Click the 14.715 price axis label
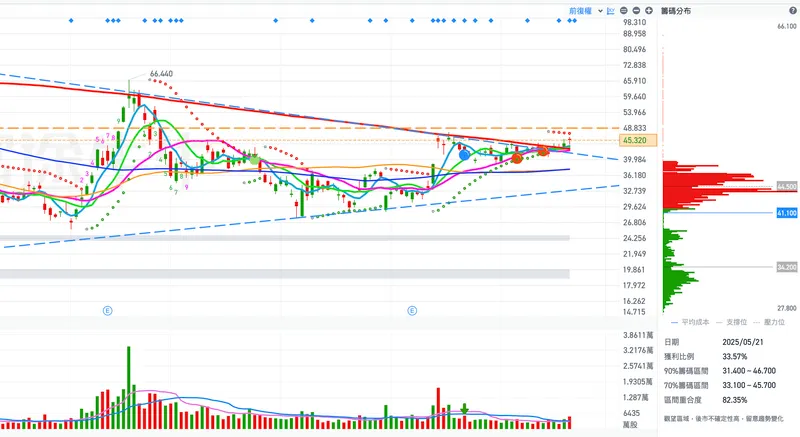 tap(635, 312)
